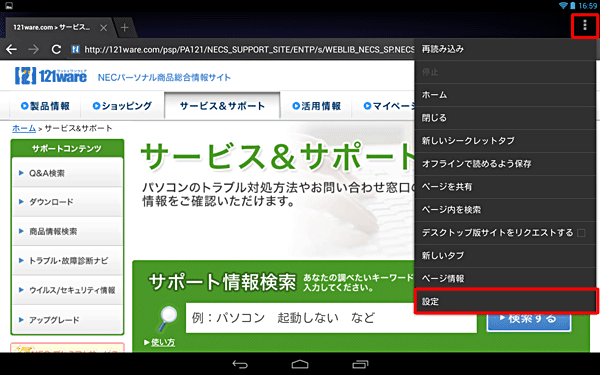Select 閉じる from the menu
Screen dimensions: 600x375
coord(505,118)
